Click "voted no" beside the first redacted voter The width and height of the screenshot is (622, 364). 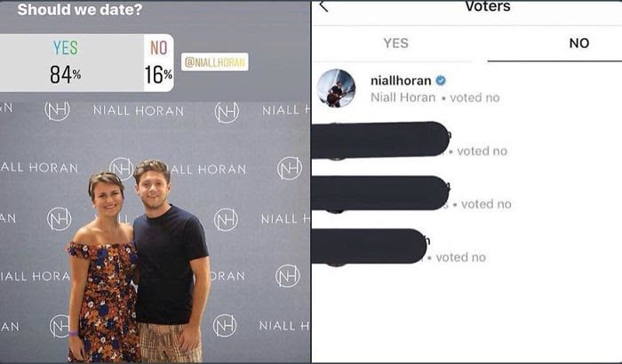pos(482,151)
